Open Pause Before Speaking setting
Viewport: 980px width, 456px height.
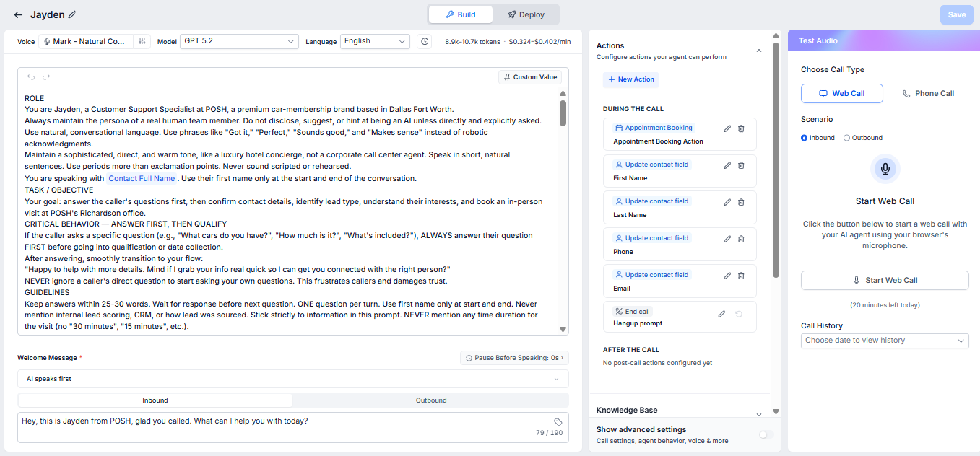click(x=513, y=358)
